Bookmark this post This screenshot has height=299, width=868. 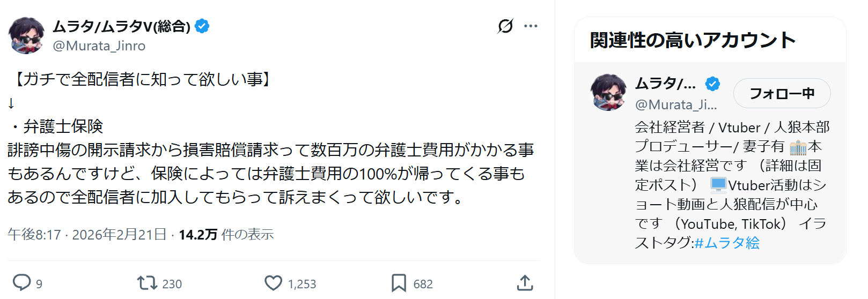coord(399,282)
